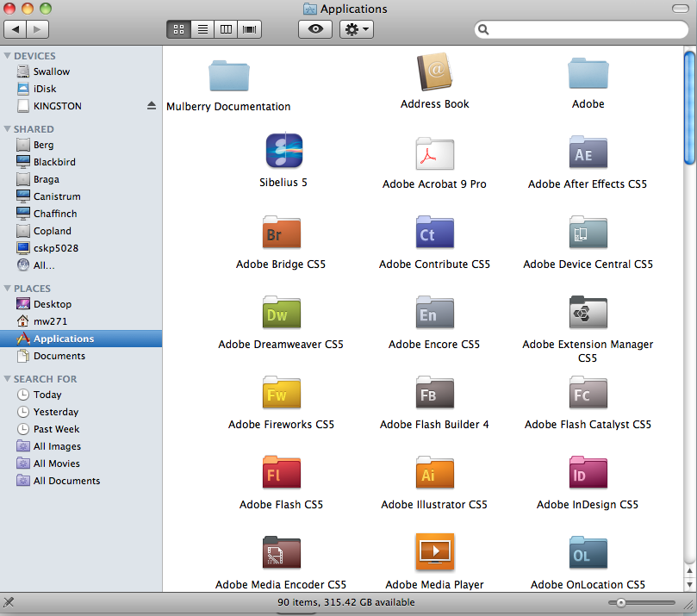Screen dimensions: 697x616
Task: Collapse the SHARED sidebar section
Action: [7, 129]
